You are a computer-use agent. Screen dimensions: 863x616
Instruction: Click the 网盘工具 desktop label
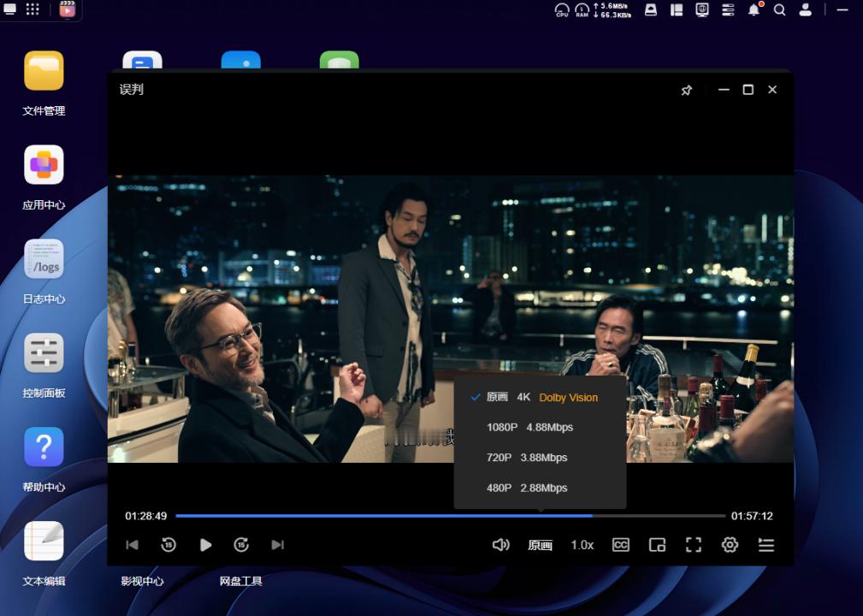[x=240, y=581]
